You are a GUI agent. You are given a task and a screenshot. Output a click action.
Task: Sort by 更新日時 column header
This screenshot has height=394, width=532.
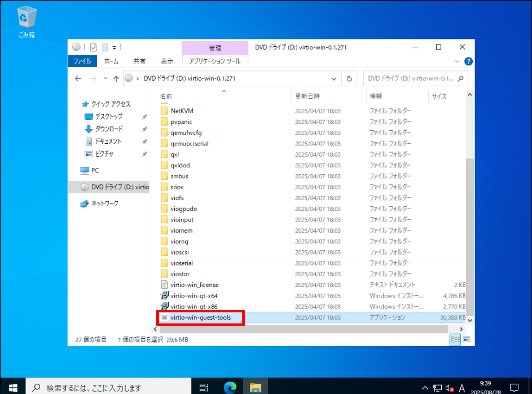(x=307, y=96)
